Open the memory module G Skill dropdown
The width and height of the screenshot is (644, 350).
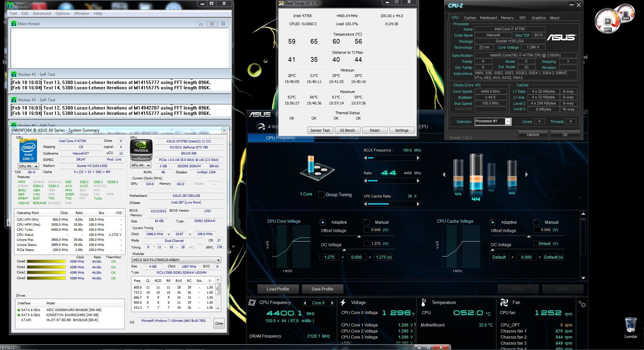176,260
